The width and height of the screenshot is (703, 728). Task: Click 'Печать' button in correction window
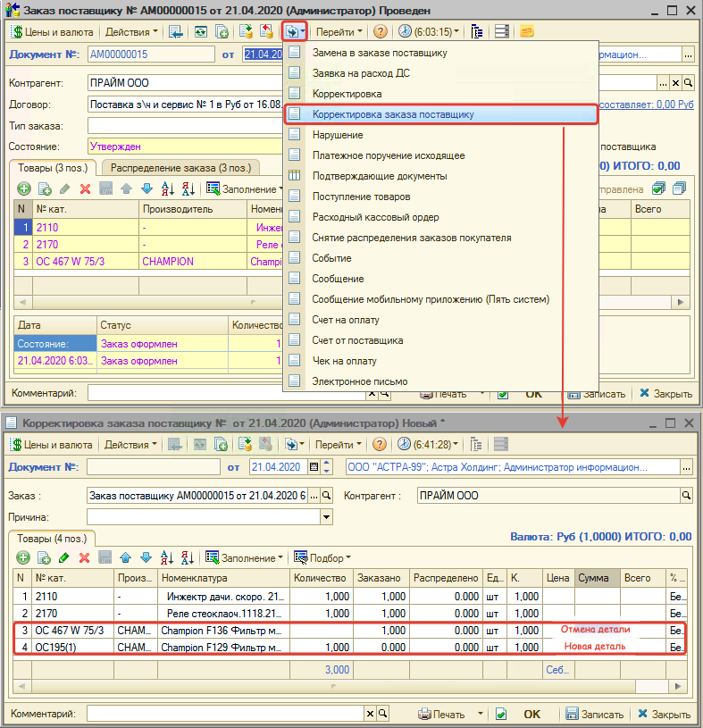pyautogui.click(x=442, y=714)
